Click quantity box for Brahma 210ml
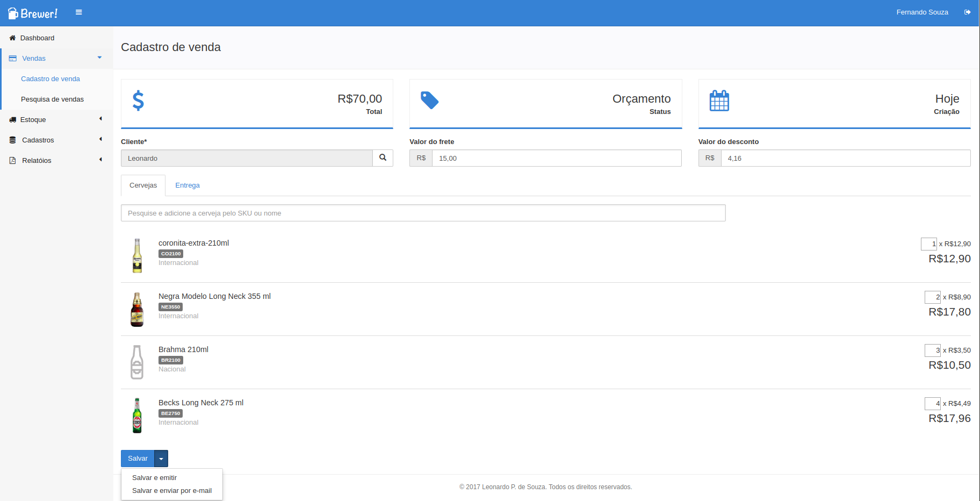This screenshot has width=980, height=501. click(x=933, y=350)
